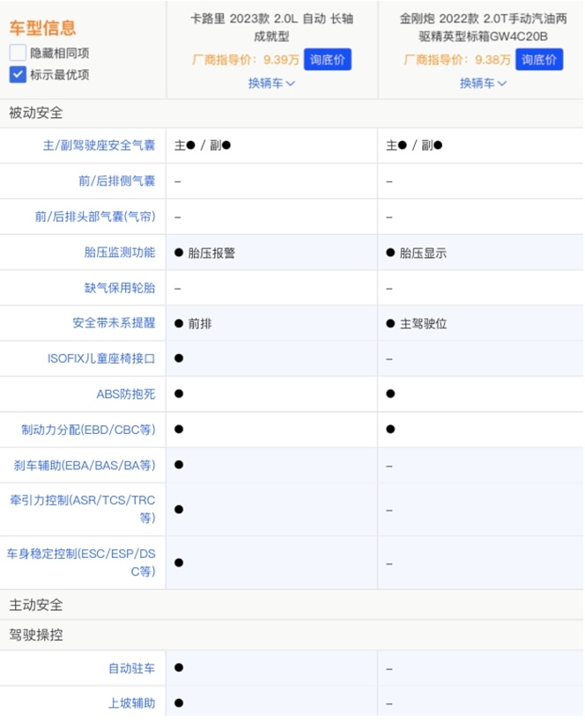Image resolution: width=585 pixels, height=728 pixels.
Task: Open 金刚炮 2022款 2.0T model title
Action: point(483,27)
